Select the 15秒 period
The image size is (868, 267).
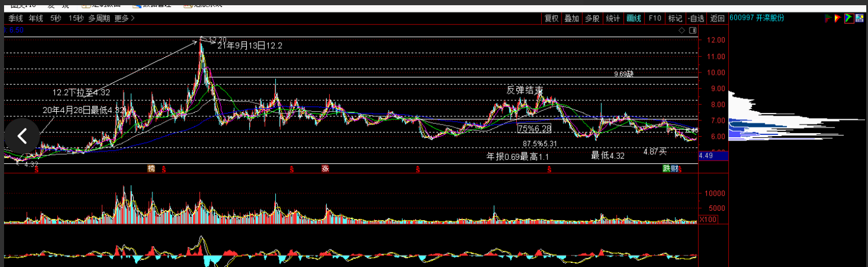[x=75, y=18]
